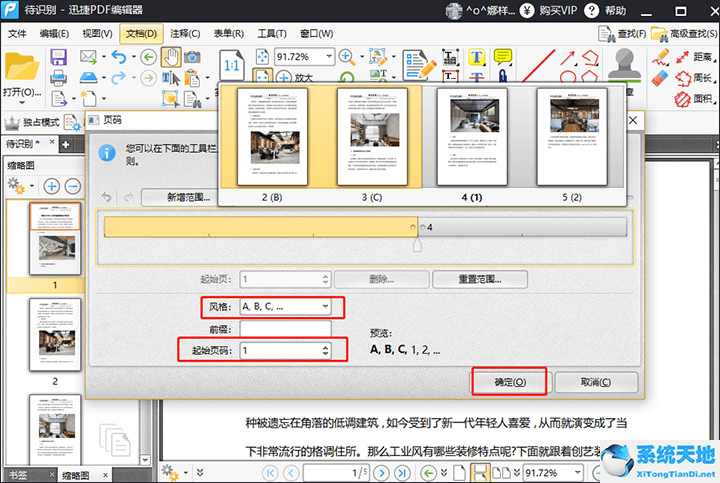Select the text selection tool
Screen dimensions: 720x483
coord(171,78)
